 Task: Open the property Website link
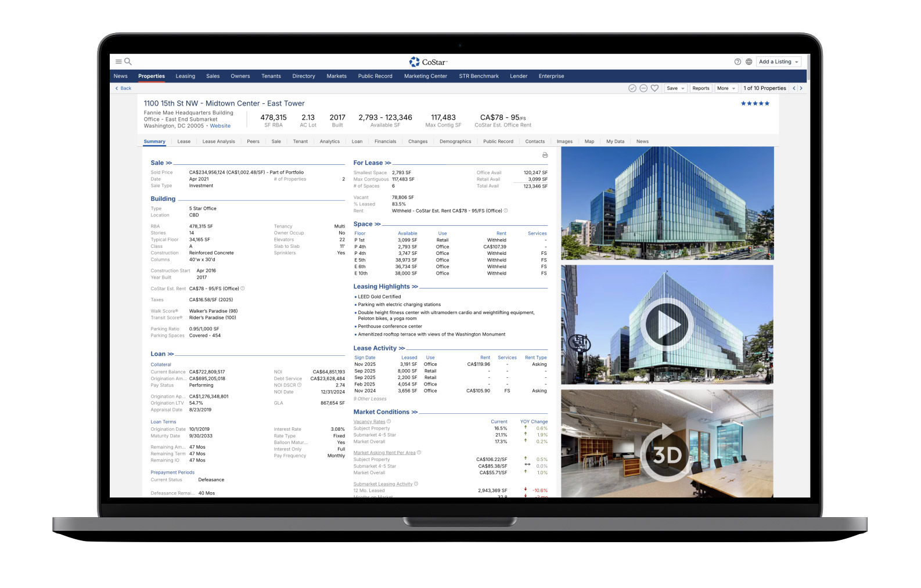220,126
